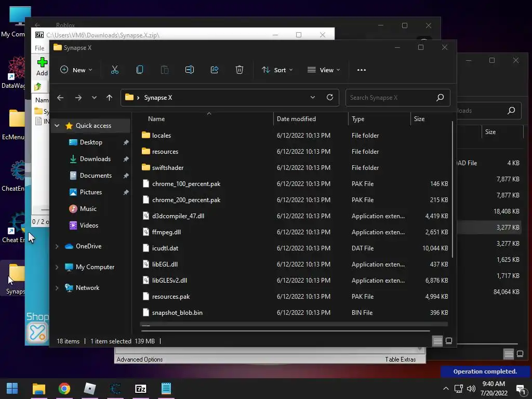
Task: Click the Paste clipboard icon
Action: pyautogui.click(x=165, y=70)
